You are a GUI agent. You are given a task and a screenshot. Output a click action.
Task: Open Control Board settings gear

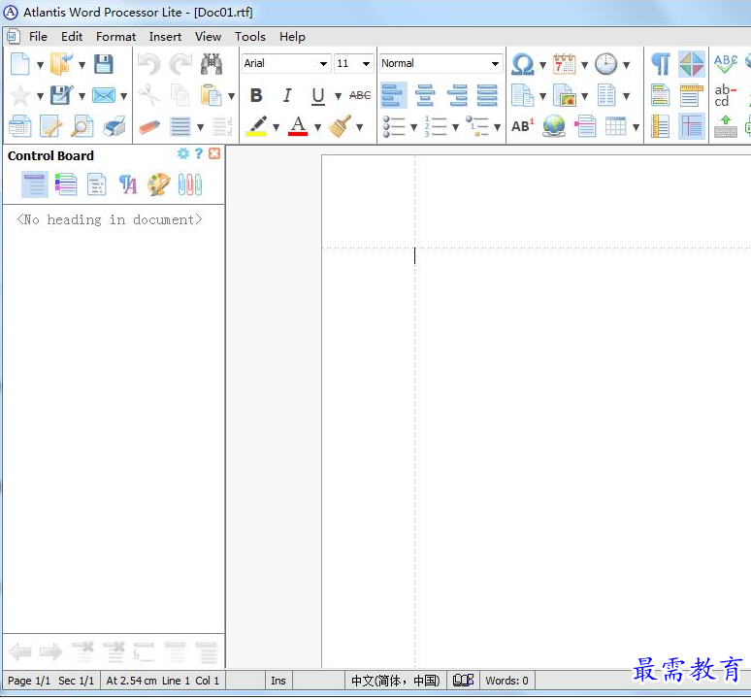click(183, 153)
